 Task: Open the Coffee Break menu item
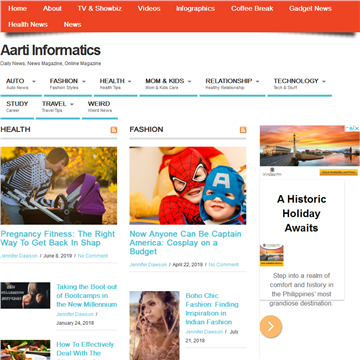(x=252, y=9)
